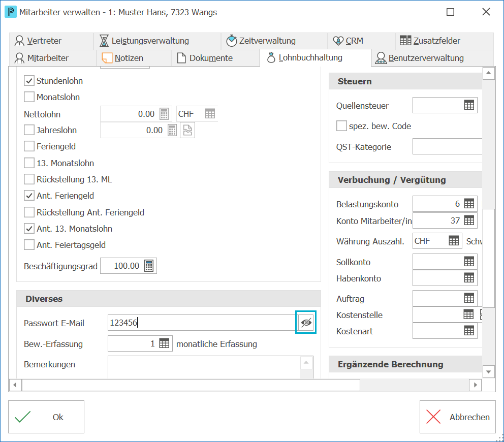Tick the Feriengeld checkbox
This screenshot has height=442, width=504.
[29, 146]
